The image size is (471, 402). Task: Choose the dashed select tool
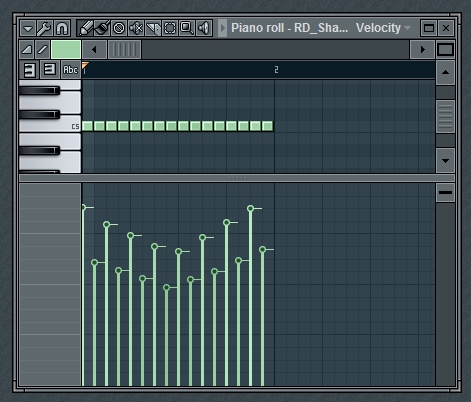(x=170, y=28)
